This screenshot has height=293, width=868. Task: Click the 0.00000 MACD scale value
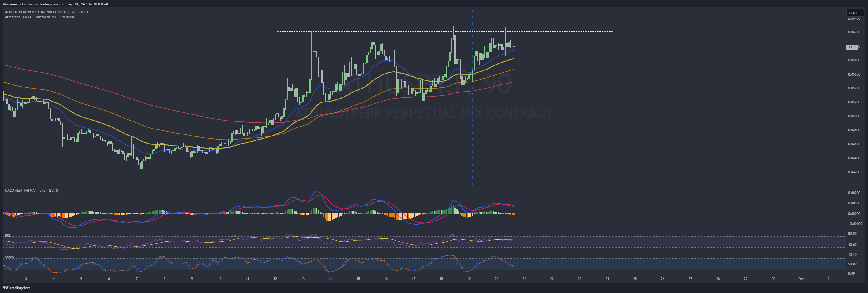854,213
